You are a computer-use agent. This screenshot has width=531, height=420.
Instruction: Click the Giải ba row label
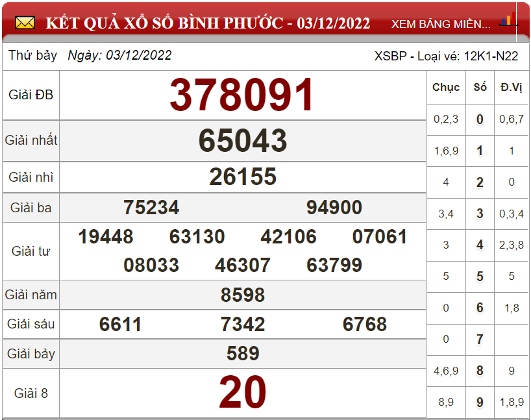31,208
